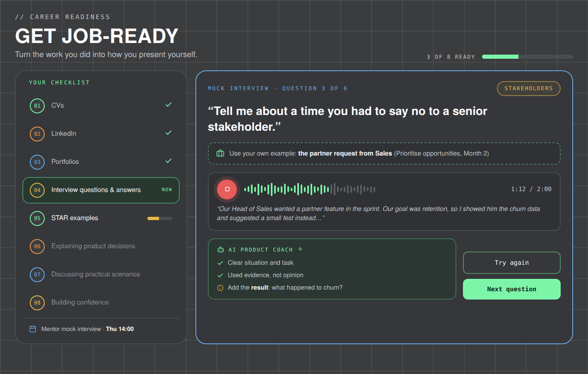Click the 08 badge for Building confidence

37,302
